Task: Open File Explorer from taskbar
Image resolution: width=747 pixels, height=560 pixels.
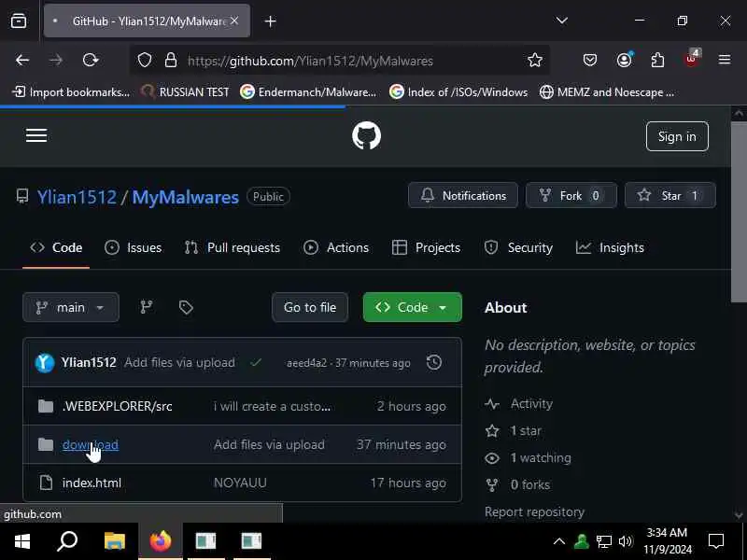Action: coord(114,541)
